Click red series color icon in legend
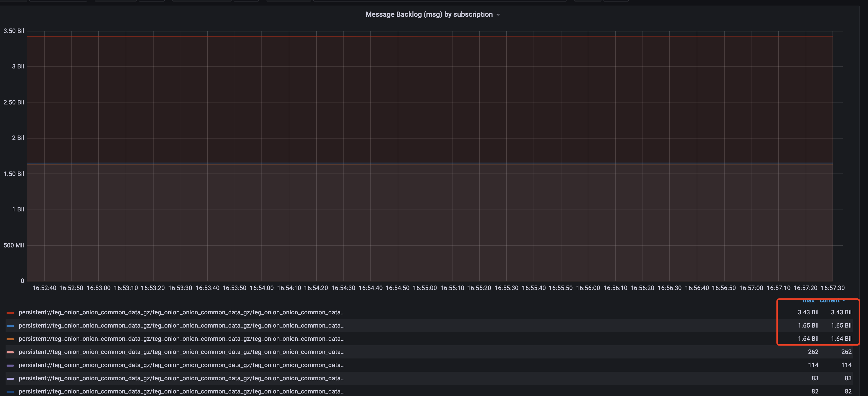 tap(10, 313)
